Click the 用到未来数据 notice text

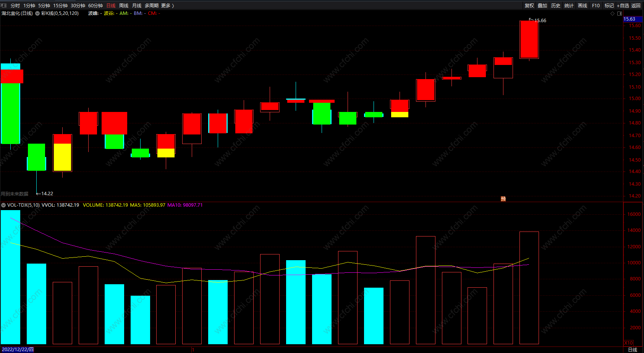coord(15,194)
